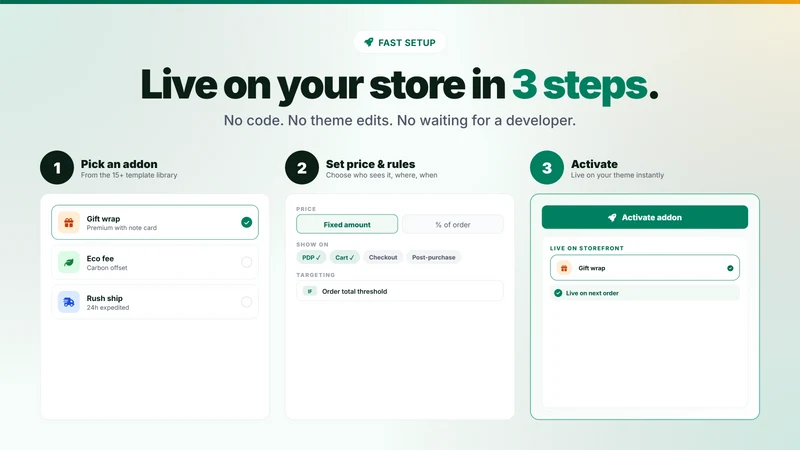Click the Gift wrap present icon in addon list
The height and width of the screenshot is (450, 800).
pos(69,222)
